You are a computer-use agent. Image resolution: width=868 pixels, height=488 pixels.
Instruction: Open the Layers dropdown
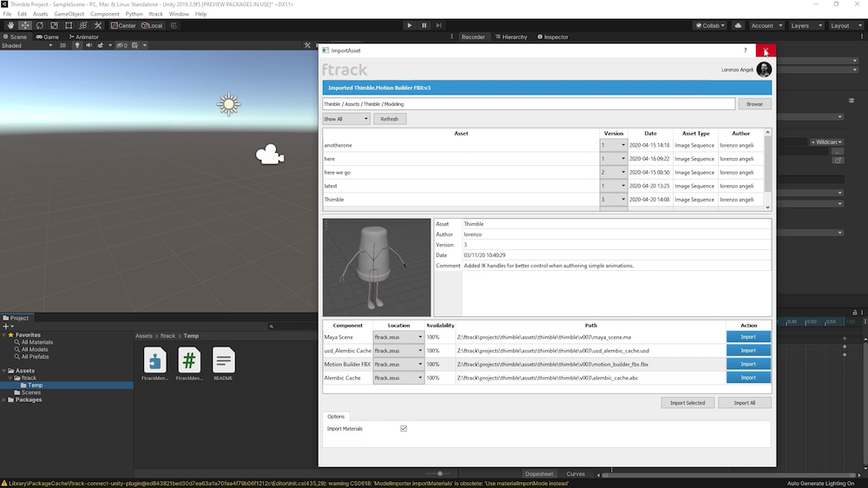point(806,25)
